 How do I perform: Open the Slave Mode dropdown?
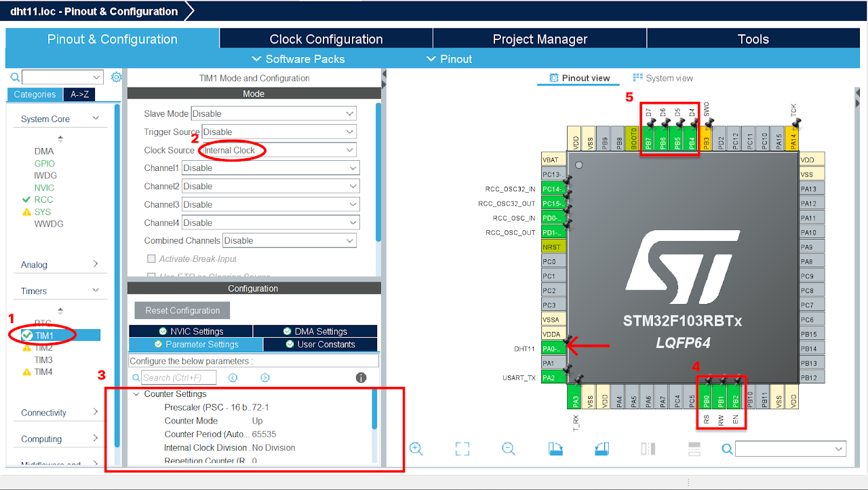click(x=273, y=113)
